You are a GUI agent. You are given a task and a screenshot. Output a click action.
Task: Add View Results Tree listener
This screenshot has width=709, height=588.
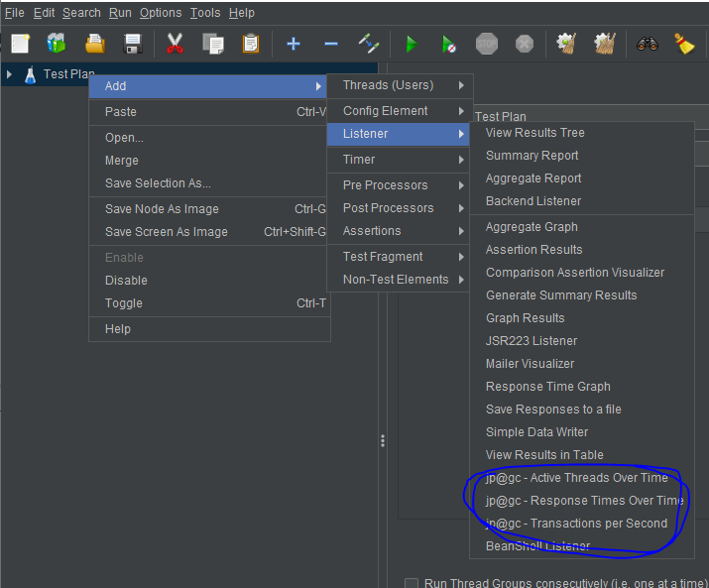(x=582, y=133)
